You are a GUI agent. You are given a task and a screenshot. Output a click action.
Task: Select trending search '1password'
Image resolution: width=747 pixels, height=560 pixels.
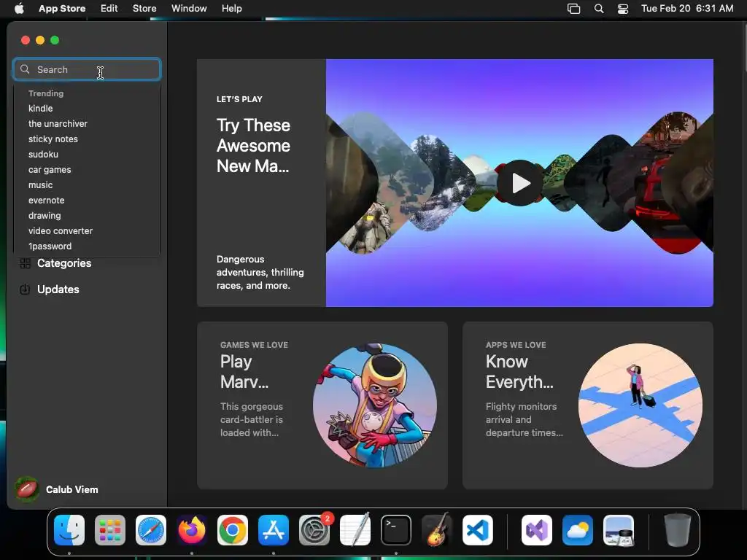[x=50, y=246]
